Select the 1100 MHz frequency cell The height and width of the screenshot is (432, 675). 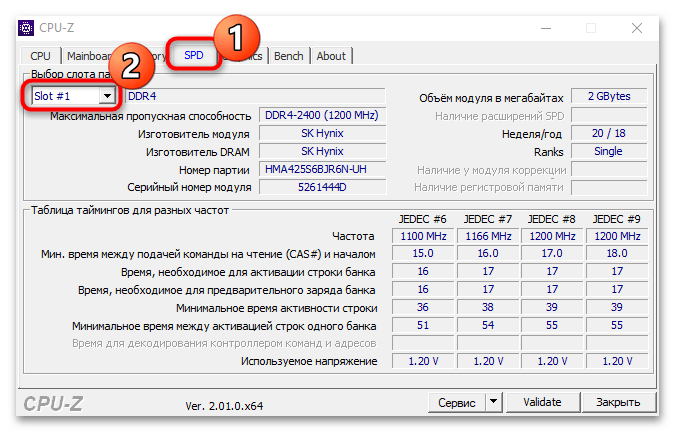tap(423, 236)
